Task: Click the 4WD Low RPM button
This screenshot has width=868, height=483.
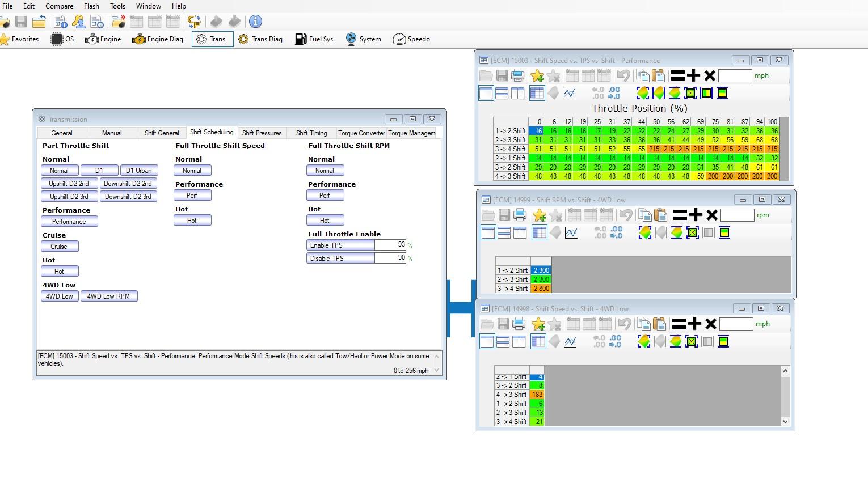Action: (108, 296)
